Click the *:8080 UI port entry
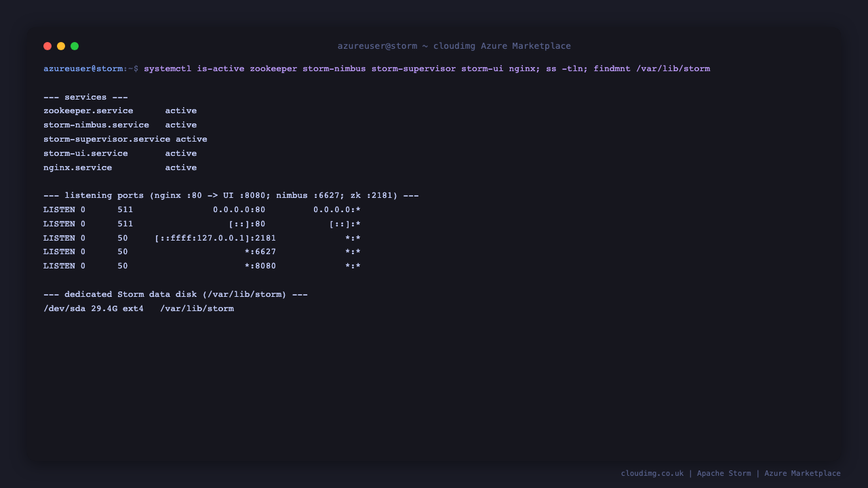 [260, 266]
